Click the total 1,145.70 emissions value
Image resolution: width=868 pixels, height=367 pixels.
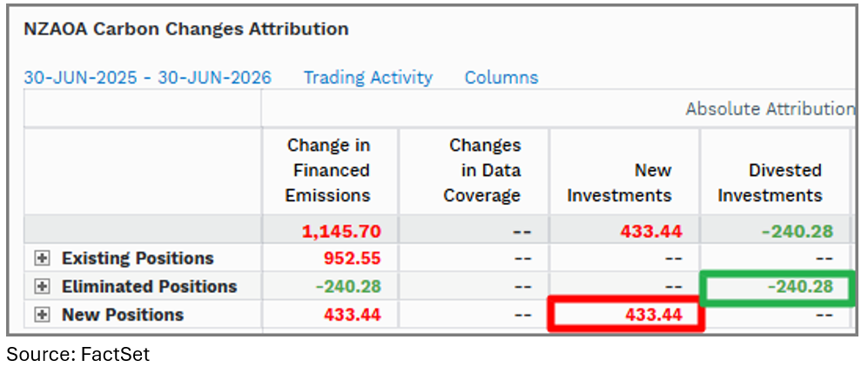coord(341,231)
